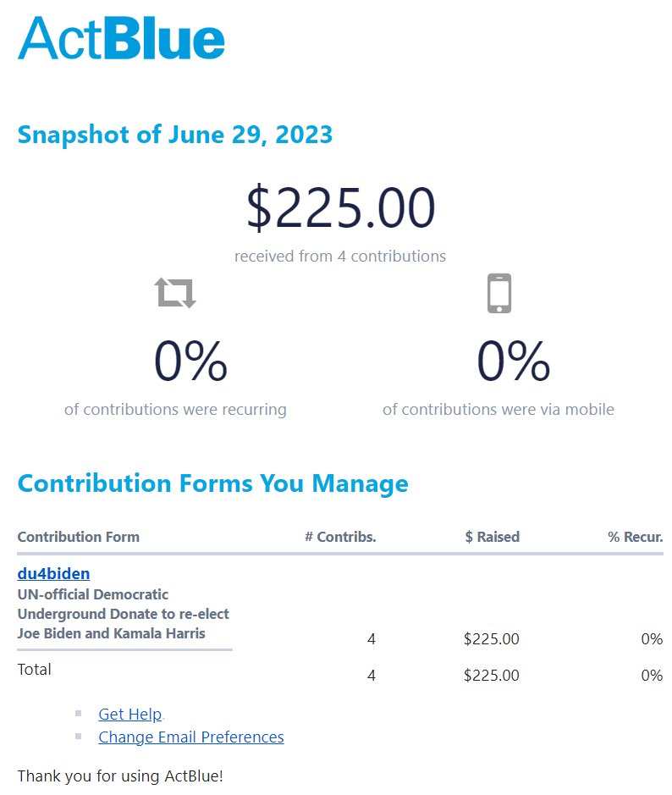The width and height of the screenshot is (672, 795).
Task: Click the recurring 0% figure
Action: point(190,361)
